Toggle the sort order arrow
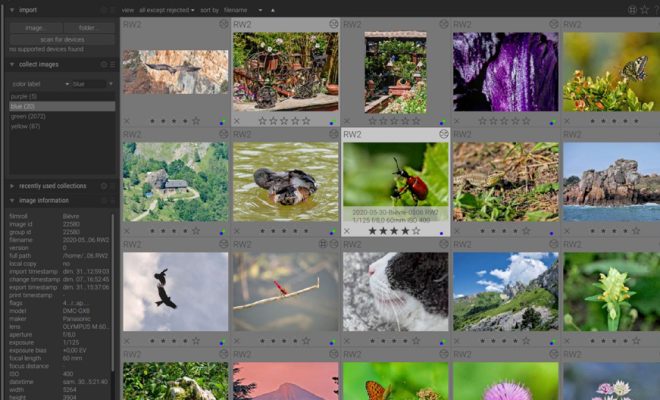 [x=273, y=10]
